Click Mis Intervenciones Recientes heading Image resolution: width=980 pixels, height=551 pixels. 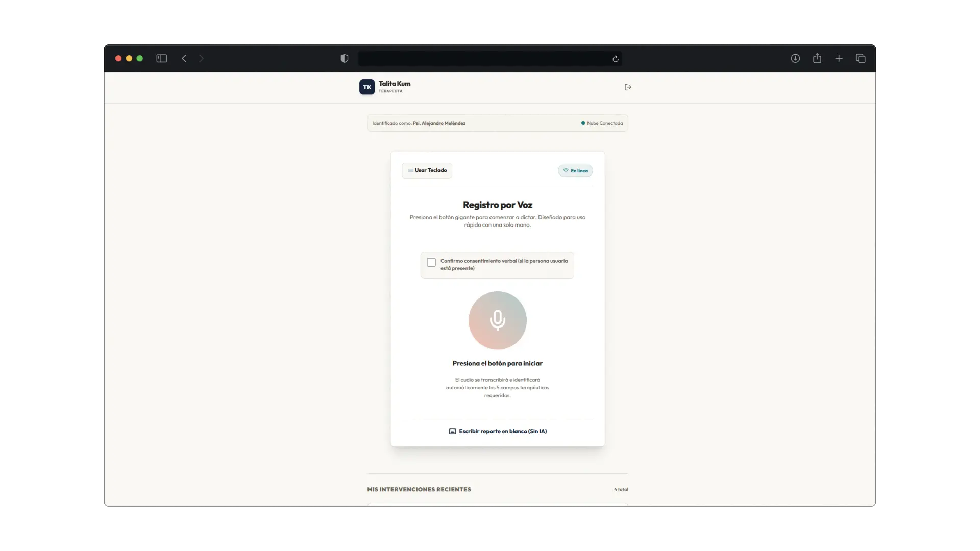pos(419,489)
